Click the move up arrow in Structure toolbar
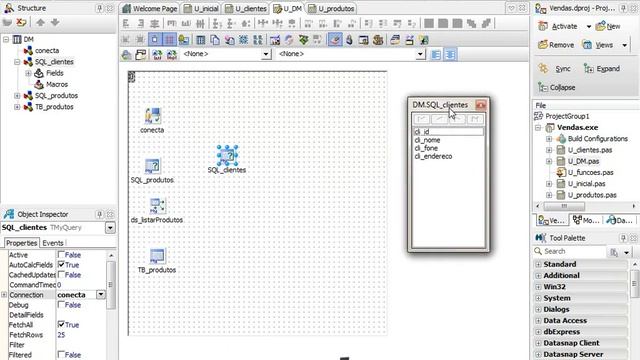Image resolution: width=640 pixels, height=360 pixels. click(40, 22)
